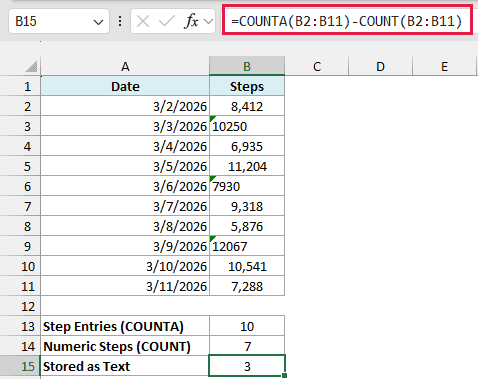Click the text-stored cell showing 12067
This screenshot has width=478, height=379.
coord(247,246)
